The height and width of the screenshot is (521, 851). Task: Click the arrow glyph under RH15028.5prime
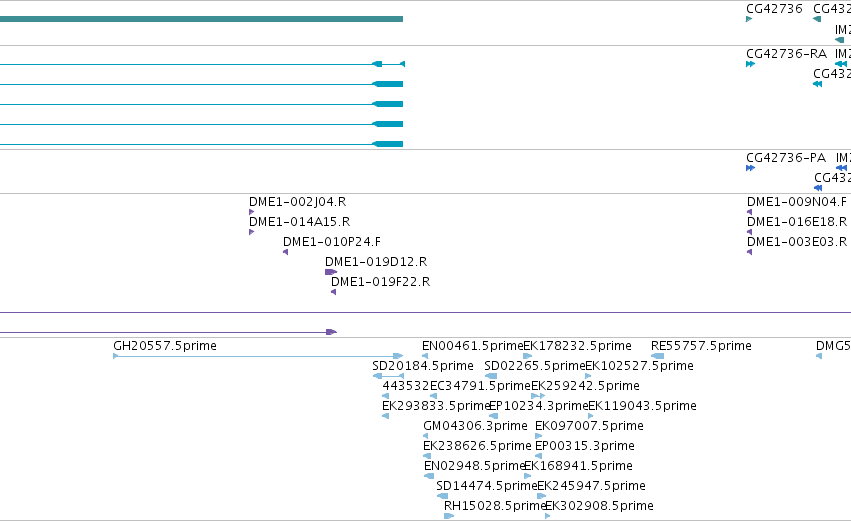coord(449,516)
